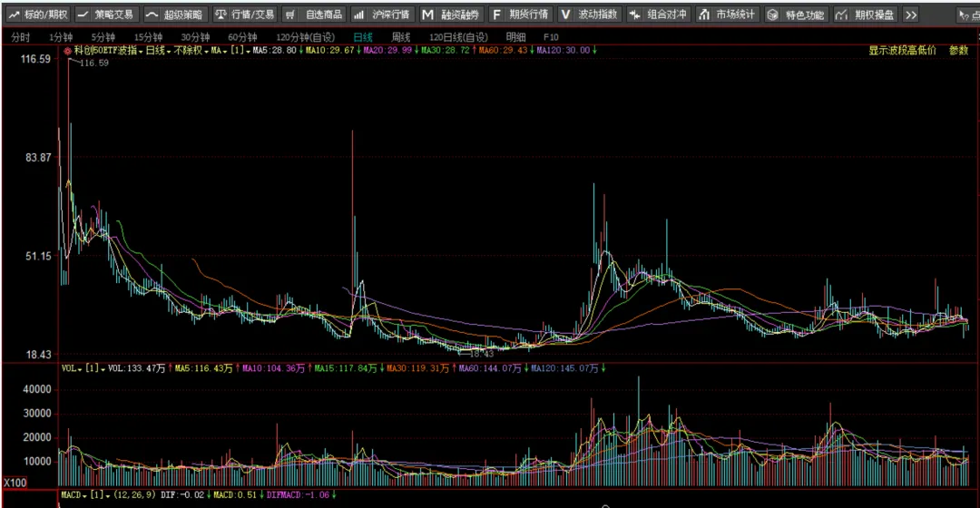
Task: Click the X100 volume scale label
Action: (x=15, y=483)
